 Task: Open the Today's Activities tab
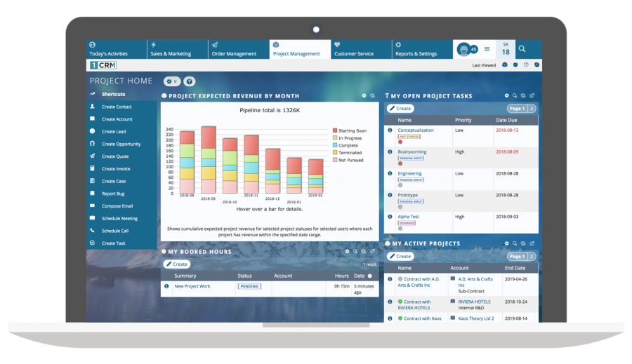pyautogui.click(x=117, y=49)
